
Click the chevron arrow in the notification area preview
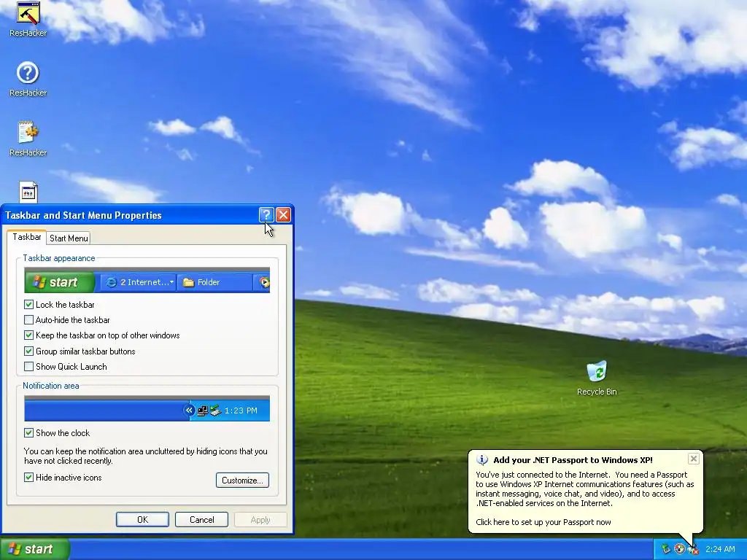tap(189, 410)
